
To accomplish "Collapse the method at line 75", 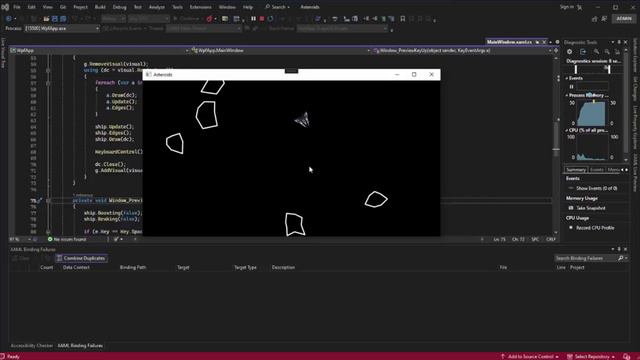I will [x=48, y=201].
